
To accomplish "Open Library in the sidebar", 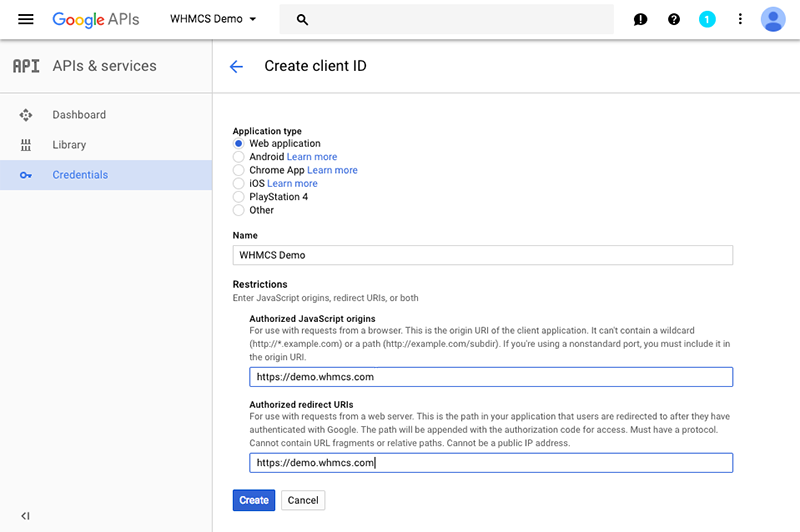I will 106,145.
